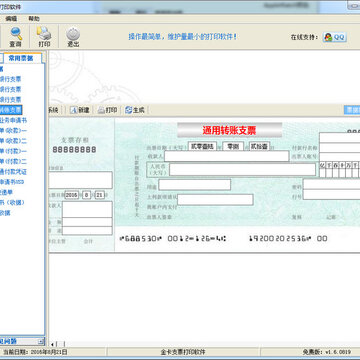Open the 帮助 menu

coord(34,19)
